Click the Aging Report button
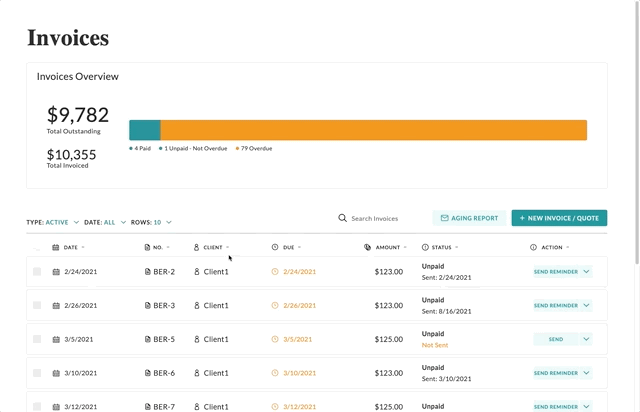This screenshot has height=412, width=640. pos(469,218)
